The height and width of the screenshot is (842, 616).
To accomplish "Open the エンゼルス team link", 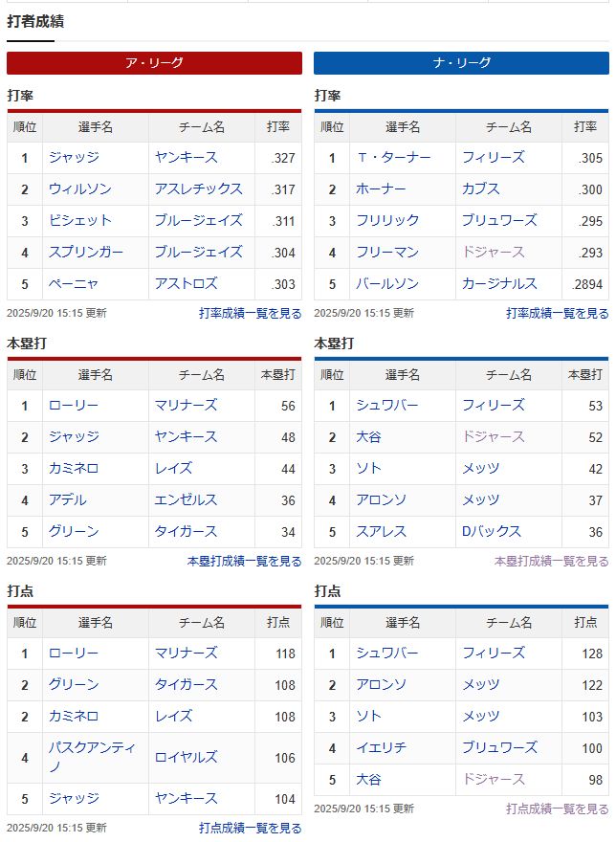I will (x=186, y=500).
